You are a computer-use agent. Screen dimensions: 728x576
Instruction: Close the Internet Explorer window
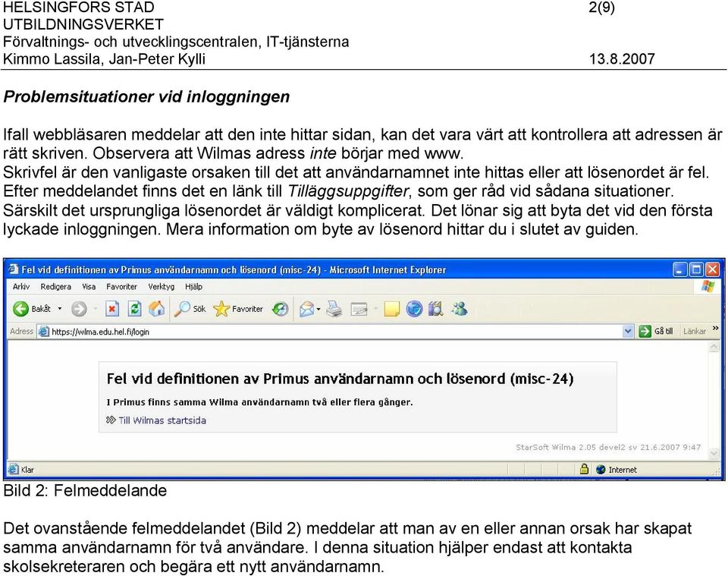click(x=712, y=269)
